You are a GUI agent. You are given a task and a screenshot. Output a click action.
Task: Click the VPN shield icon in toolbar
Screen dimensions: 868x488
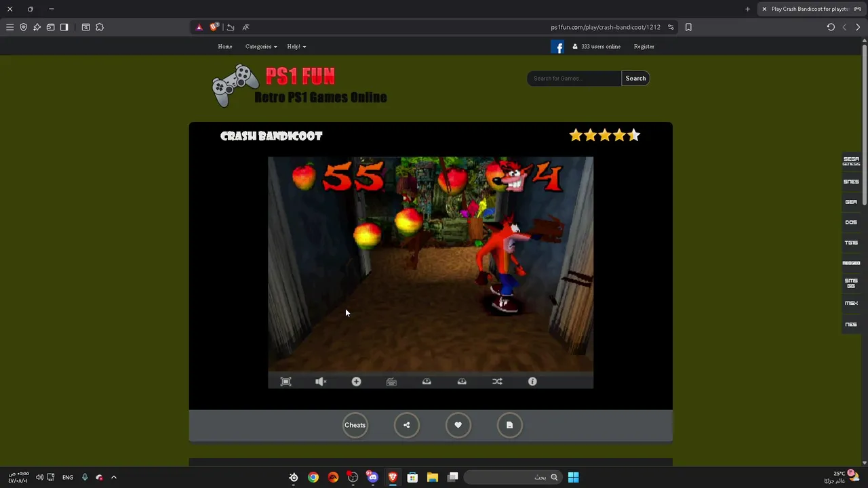[23, 27]
